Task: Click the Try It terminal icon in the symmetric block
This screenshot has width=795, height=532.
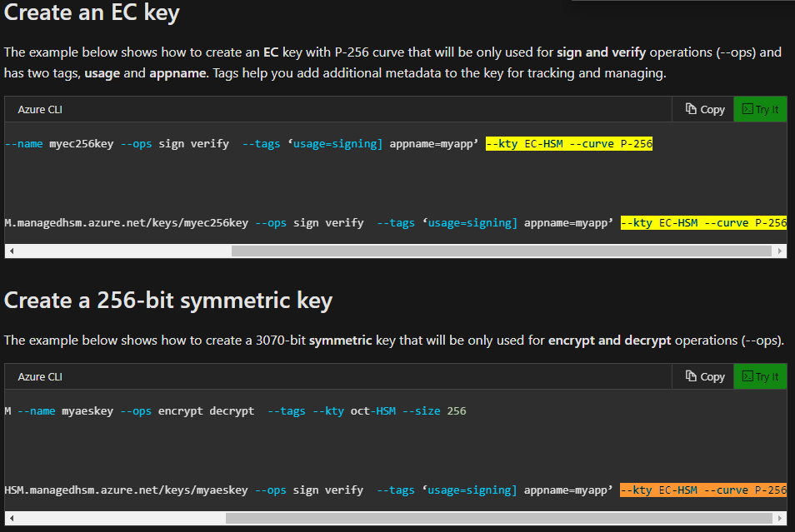Action: pos(747,376)
